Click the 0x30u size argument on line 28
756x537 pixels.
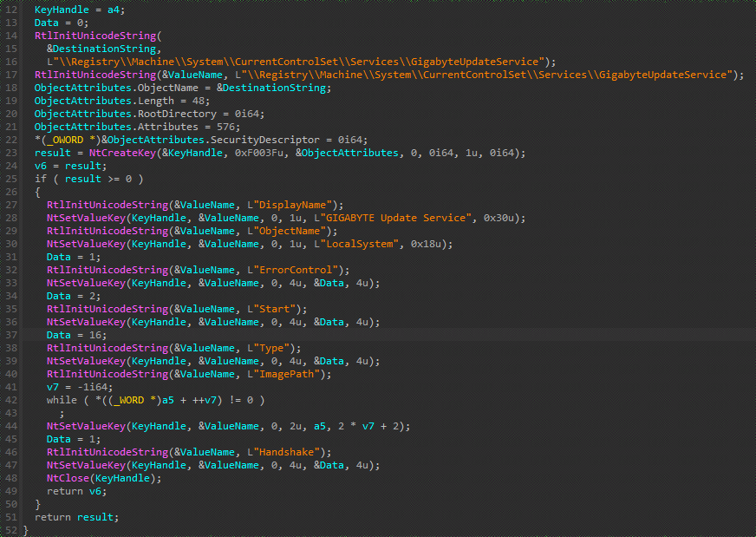[x=499, y=218]
